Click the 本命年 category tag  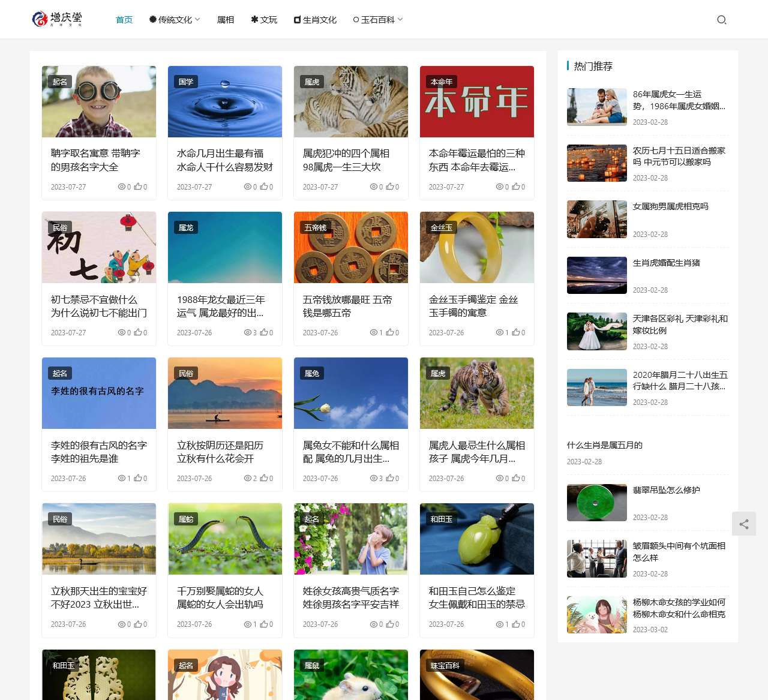pyautogui.click(x=442, y=82)
